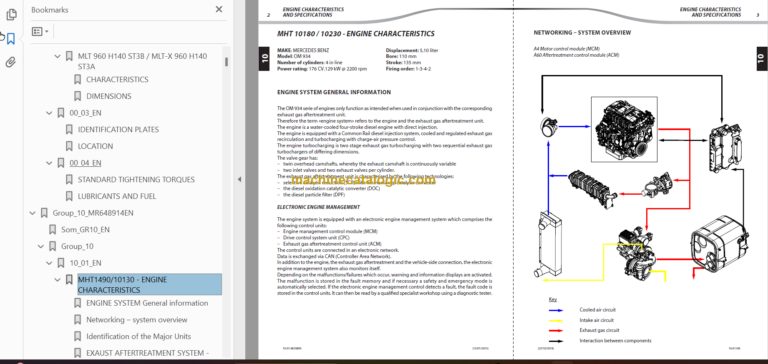Click bookmark icon beside Group_10_MR648914EN

pyautogui.click(x=44, y=213)
